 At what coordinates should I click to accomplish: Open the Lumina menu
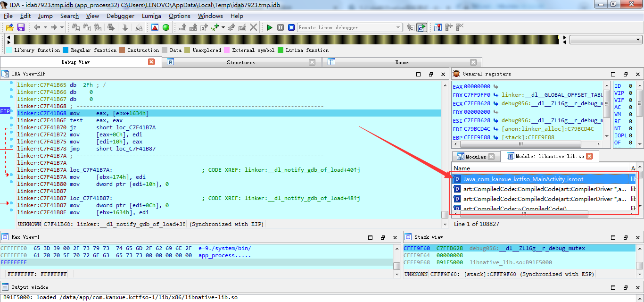click(151, 16)
